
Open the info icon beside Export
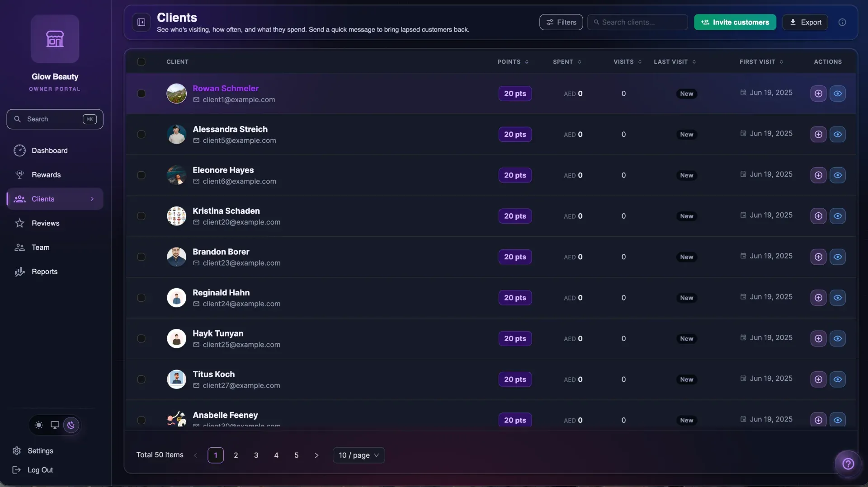(842, 22)
